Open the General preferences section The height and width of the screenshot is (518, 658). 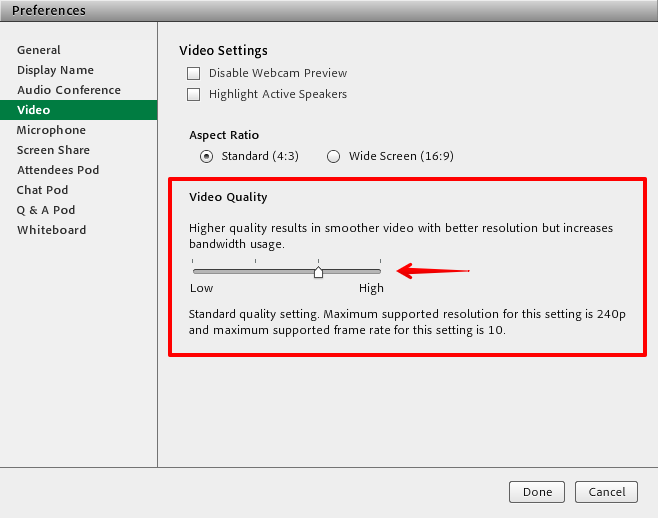(x=39, y=50)
